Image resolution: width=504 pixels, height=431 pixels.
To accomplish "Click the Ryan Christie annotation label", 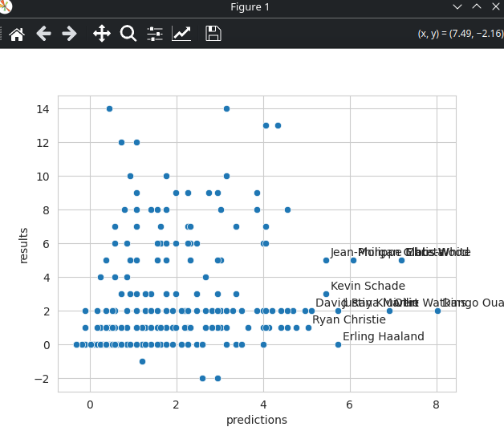I will click(x=349, y=320).
